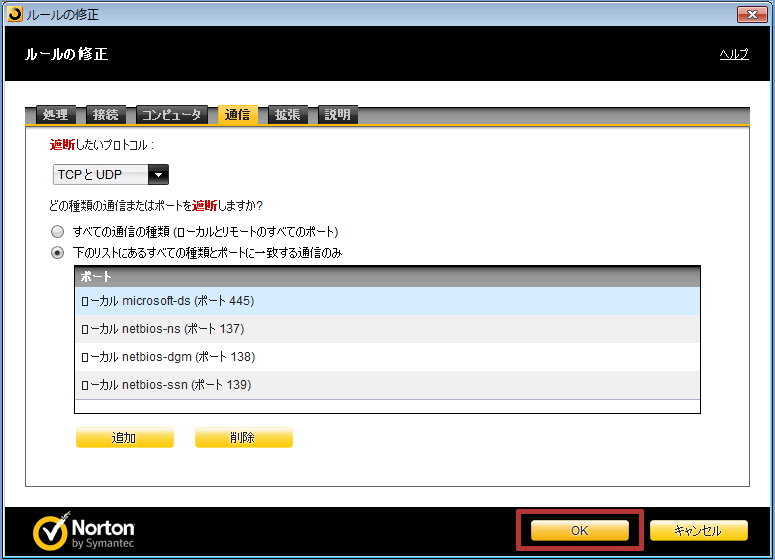Open the ヘルプ link
The height and width of the screenshot is (560, 775).
[x=733, y=54]
